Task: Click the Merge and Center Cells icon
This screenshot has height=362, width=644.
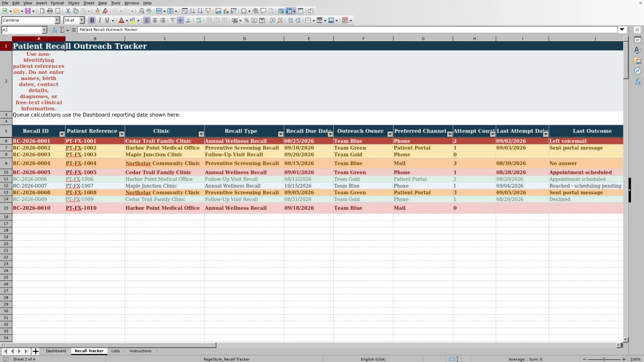Action: [x=209, y=20]
